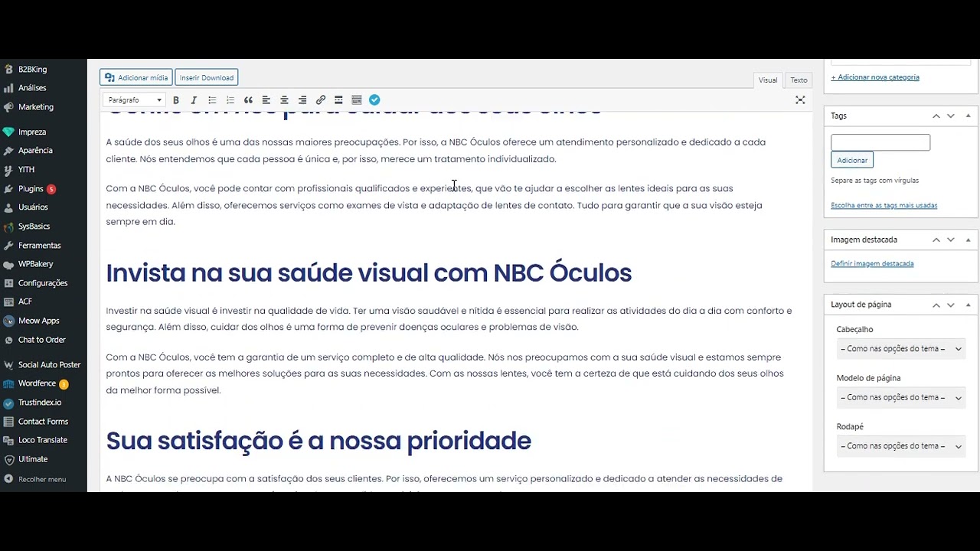
Task: Insert a numbered list
Action: (230, 100)
